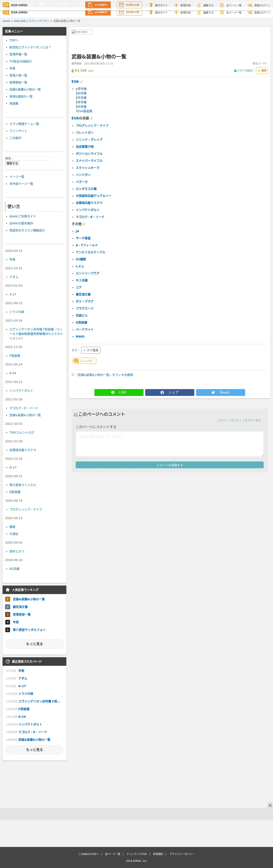Click the 0 いいね! like button

pos(84,361)
